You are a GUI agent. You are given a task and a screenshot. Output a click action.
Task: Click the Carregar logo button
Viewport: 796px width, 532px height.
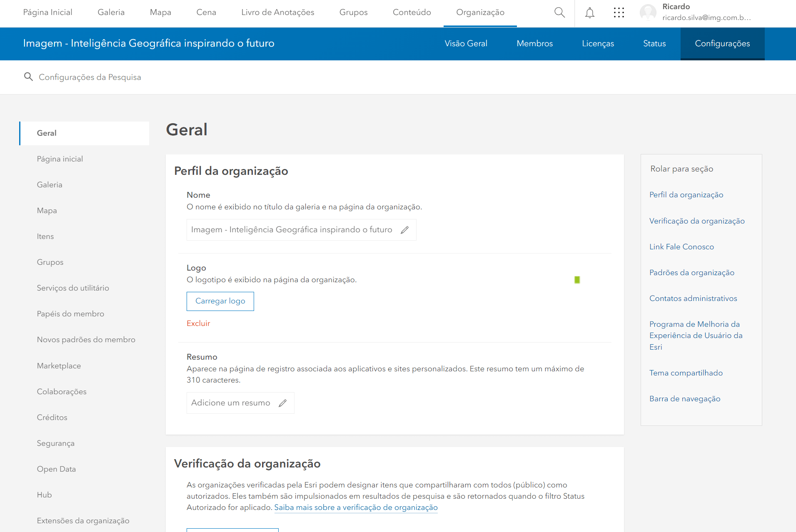(x=220, y=301)
